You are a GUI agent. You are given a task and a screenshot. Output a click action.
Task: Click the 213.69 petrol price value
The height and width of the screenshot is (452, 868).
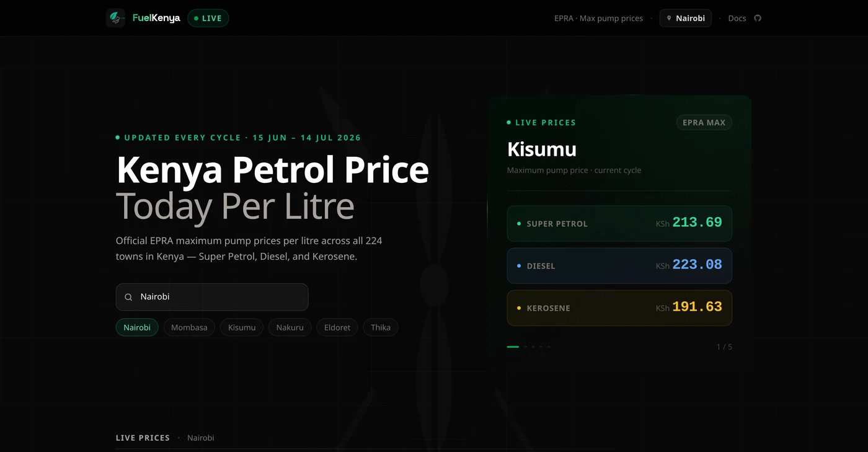pyautogui.click(x=697, y=222)
